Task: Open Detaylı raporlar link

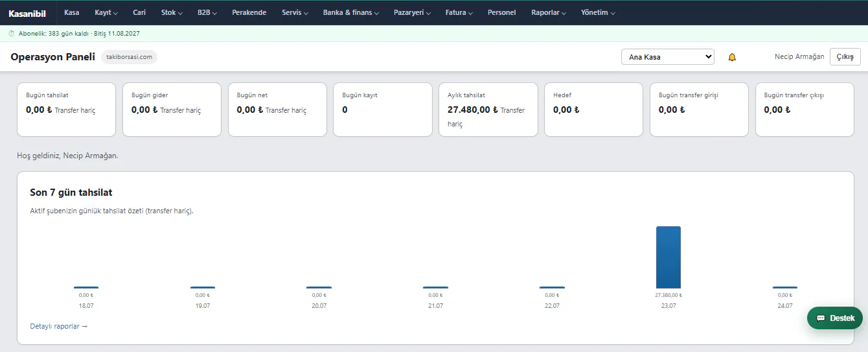Action: pyautogui.click(x=59, y=326)
